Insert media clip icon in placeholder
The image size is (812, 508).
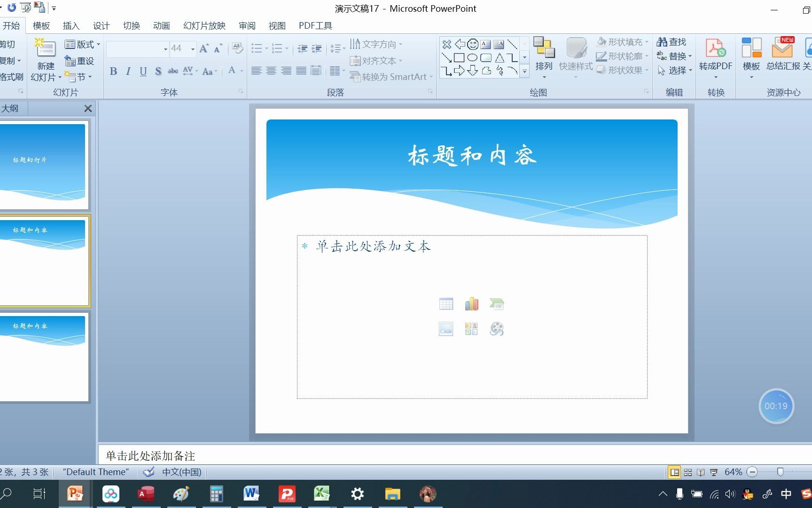point(497,328)
